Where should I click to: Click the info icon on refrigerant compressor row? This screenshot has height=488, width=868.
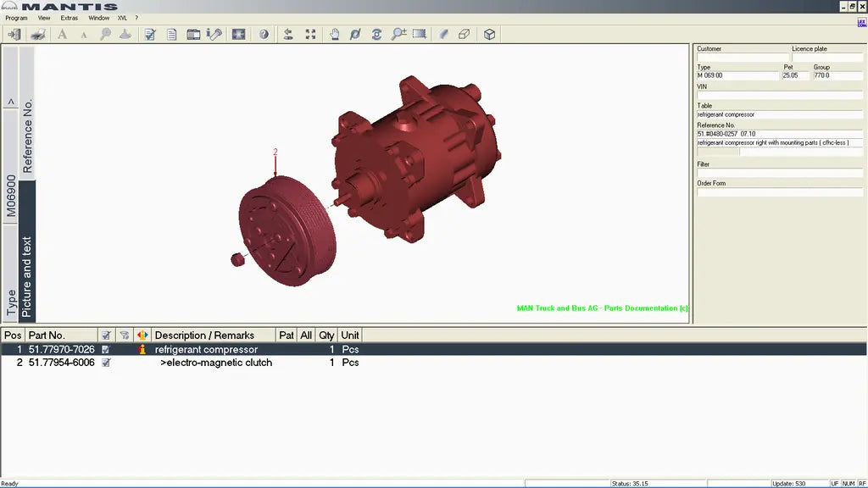142,349
